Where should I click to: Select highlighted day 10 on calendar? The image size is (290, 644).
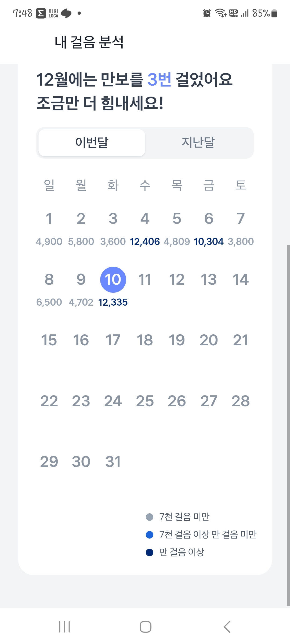tap(113, 280)
